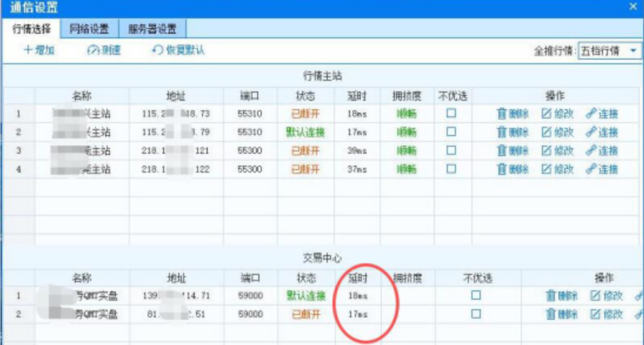Sort by 延时 column in 行情主站
The image size is (644, 345).
pyautogui.click(x=358, y=96)
